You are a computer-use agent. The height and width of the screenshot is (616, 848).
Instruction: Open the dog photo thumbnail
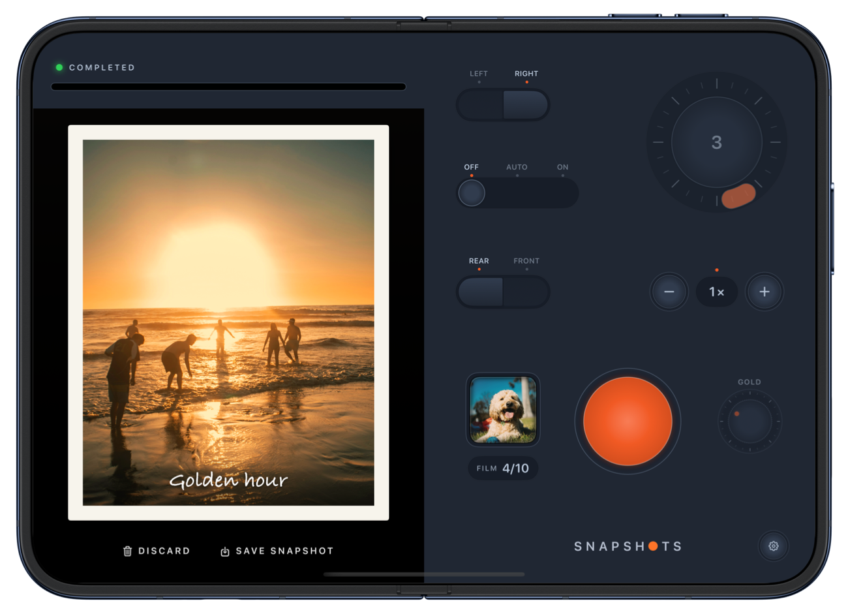click(x=503, y=410)
